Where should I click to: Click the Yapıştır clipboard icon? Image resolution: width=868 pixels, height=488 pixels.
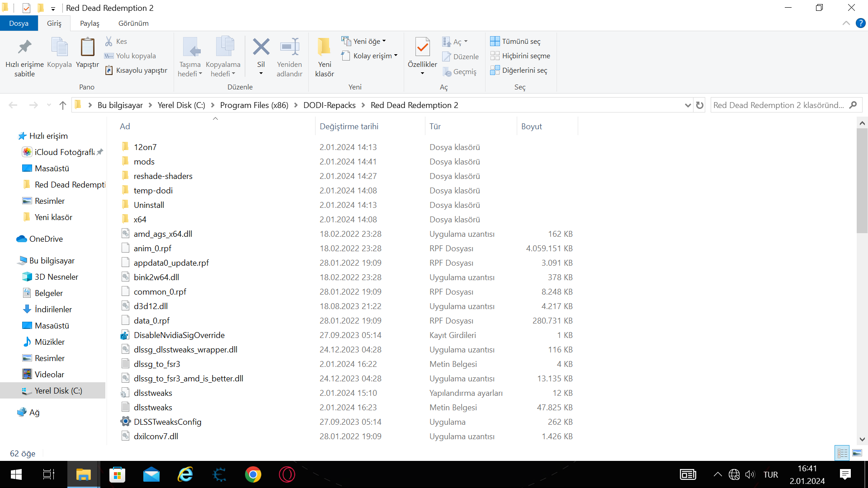(x=87, y=47)
